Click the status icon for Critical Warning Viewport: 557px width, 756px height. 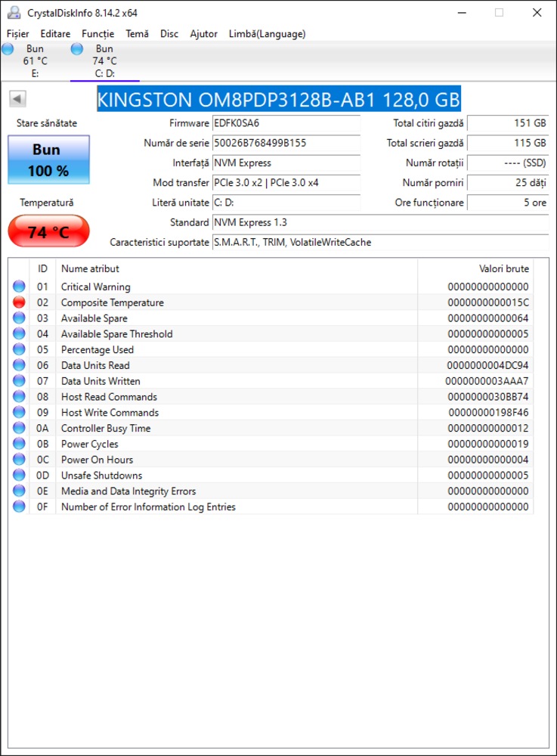point(20,287)
